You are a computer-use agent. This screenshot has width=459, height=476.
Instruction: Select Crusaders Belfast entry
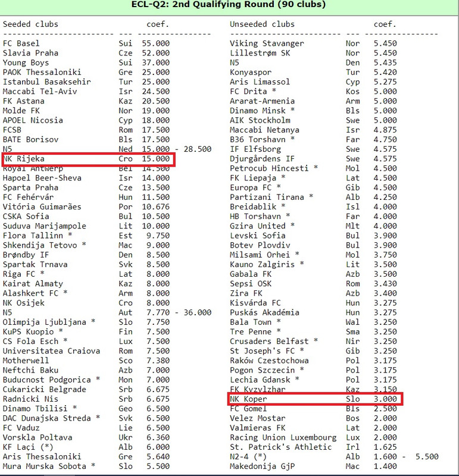click(x=274, y=342)
